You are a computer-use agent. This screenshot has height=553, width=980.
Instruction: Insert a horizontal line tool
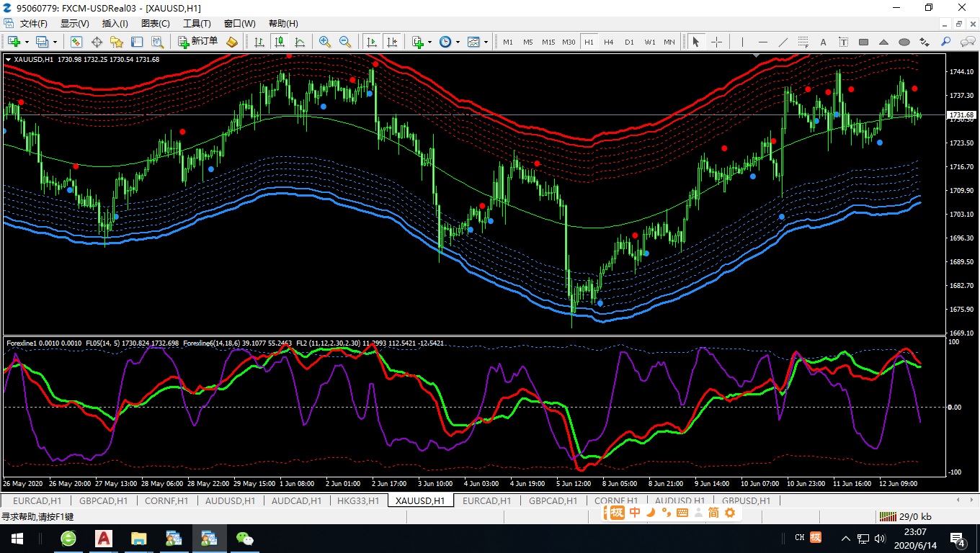763,42
